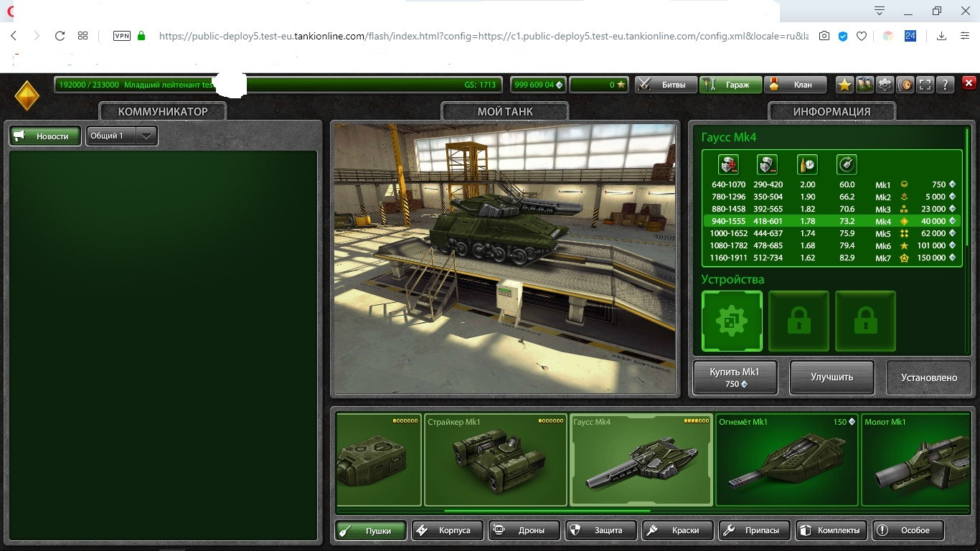This screenshot has height=551, width=980.
Task: Switch to Особое special category tab
Action: [908, 531]
